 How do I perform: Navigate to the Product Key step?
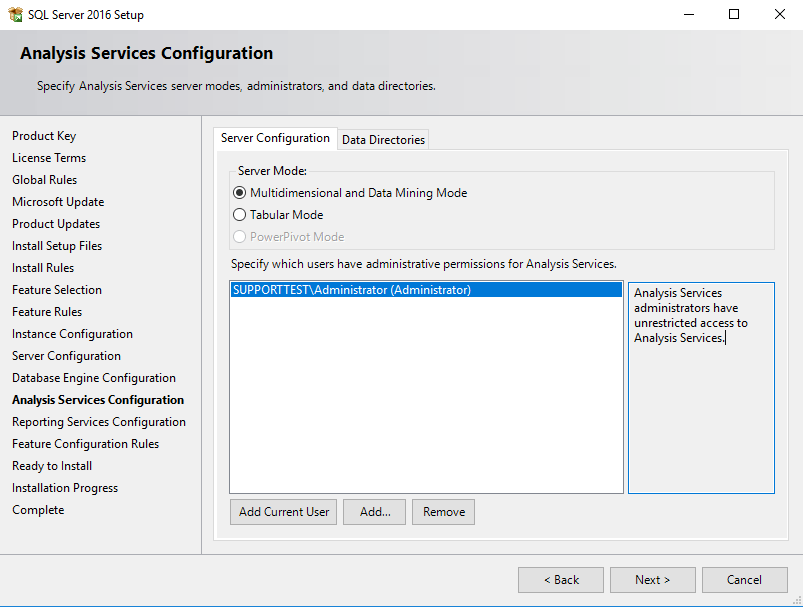[44, 135]
